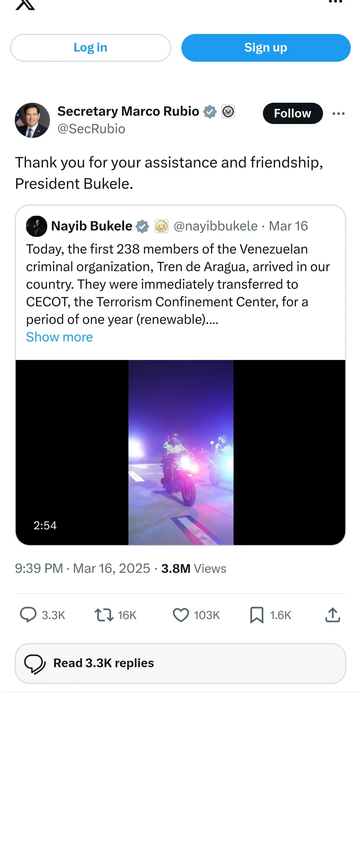This screenshot has width=361, height=868.
Task: Click Rubio's blue verified badge
Action: 210,112
